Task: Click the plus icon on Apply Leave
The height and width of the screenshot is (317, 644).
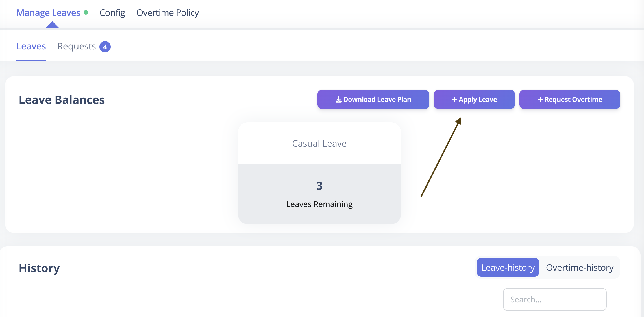Action: tap(454, 100)
